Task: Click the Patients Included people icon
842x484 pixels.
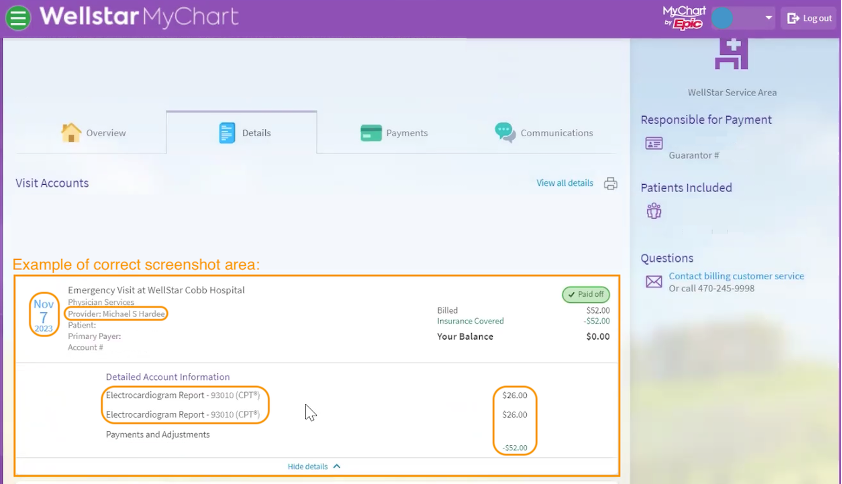Action: (654, 211)
